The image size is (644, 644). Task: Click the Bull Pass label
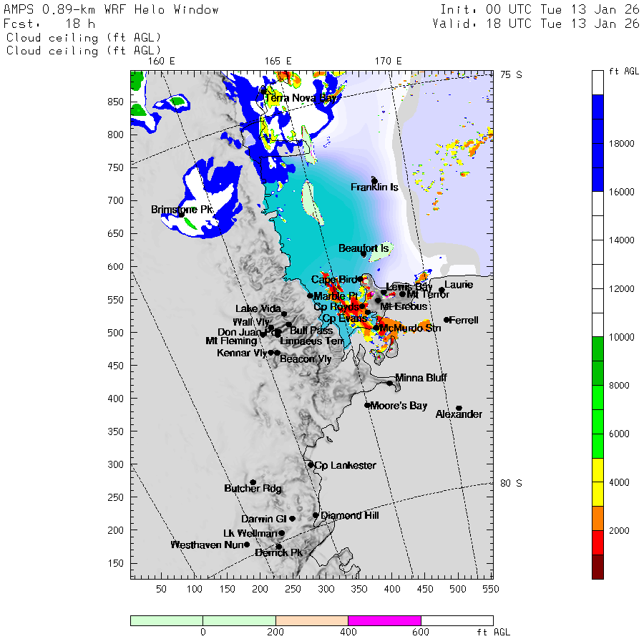(311, 331)
